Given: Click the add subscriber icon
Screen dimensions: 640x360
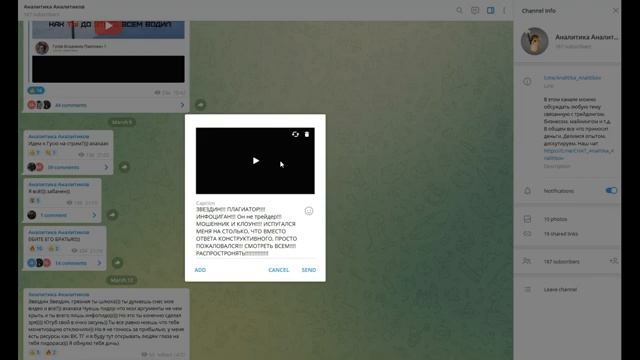Looking at the screenshot, I should click(613, 261).
